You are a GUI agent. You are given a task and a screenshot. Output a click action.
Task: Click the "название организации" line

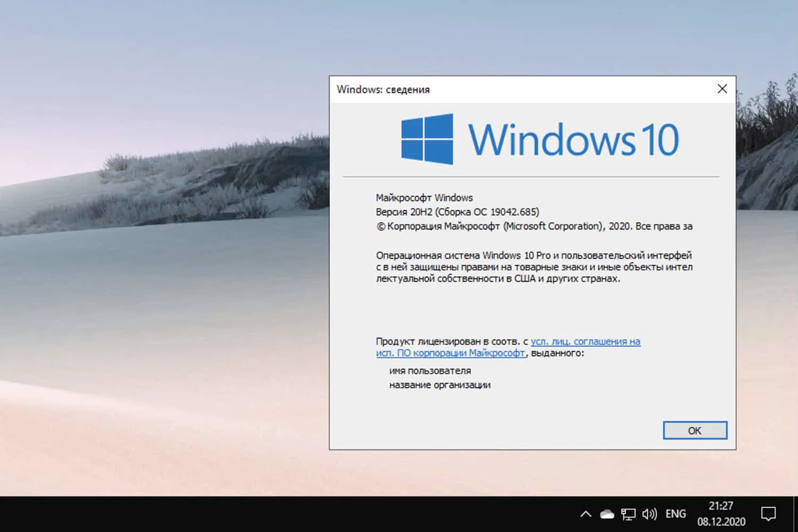[440, 385]
